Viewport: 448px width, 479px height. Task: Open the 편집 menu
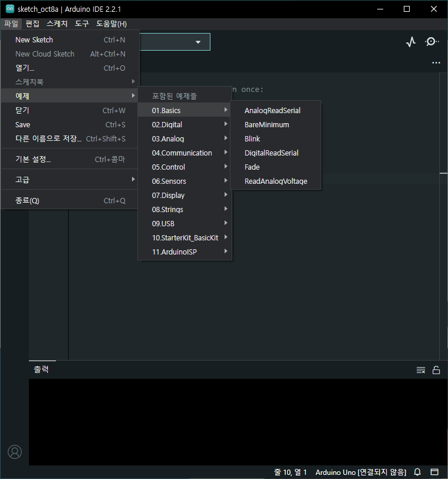click(32, 24)
